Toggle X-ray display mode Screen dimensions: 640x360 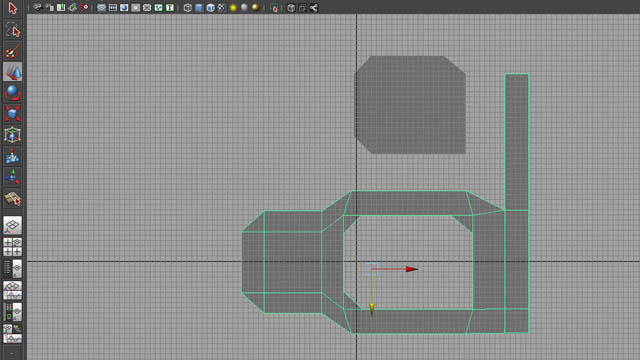291,7
